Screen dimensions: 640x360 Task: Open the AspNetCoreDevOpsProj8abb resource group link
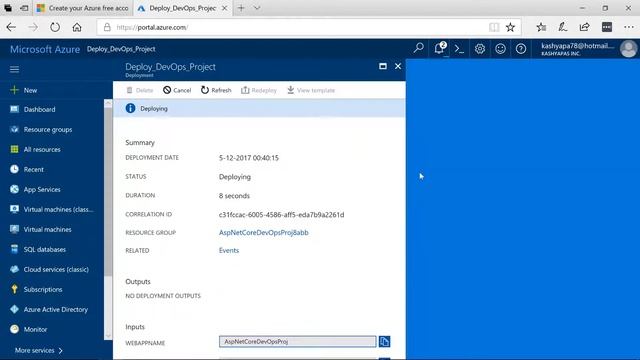tap(264, 233)
